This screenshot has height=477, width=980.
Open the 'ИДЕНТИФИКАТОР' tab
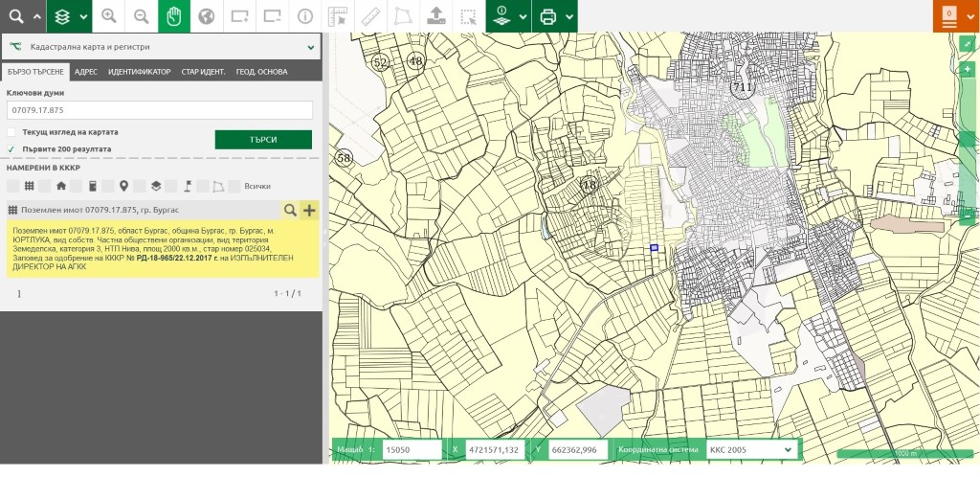click(x=139, y=72)
